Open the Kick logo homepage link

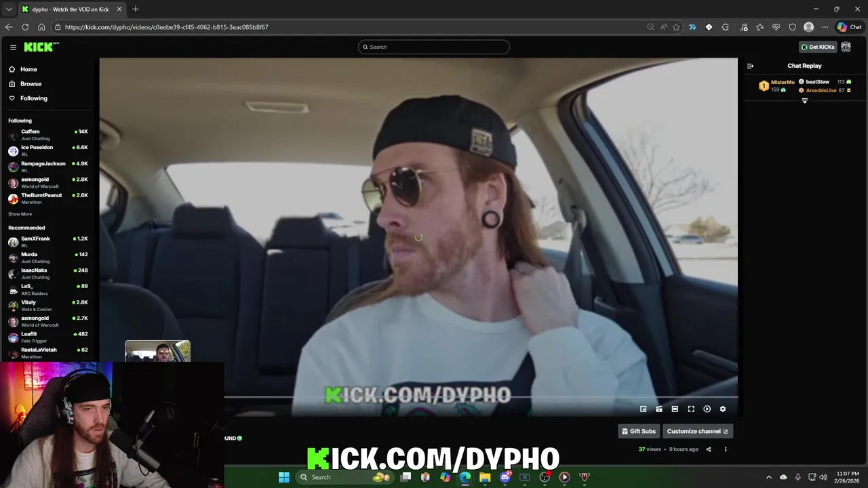(x=41, y=47)
